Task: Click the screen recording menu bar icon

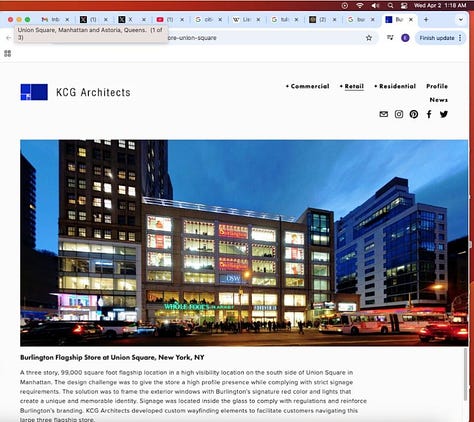Action: tap(345, 5)
